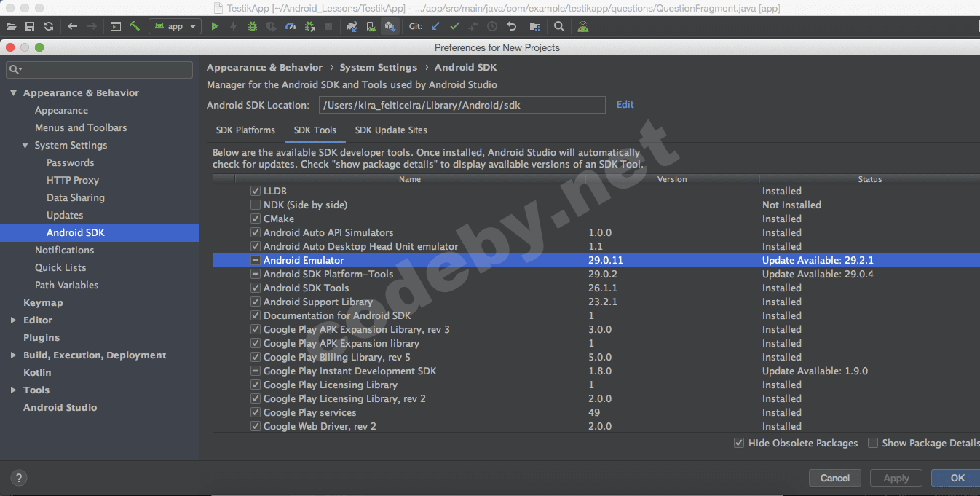980x496 pixels.
Task: Click the Android SDK Location path field
Action: click(462, 105)
